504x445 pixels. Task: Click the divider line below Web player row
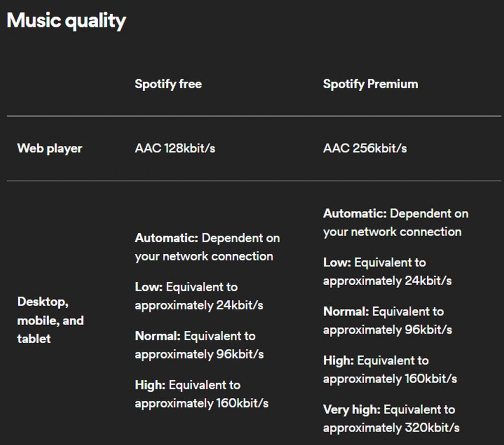coord(254,181)
